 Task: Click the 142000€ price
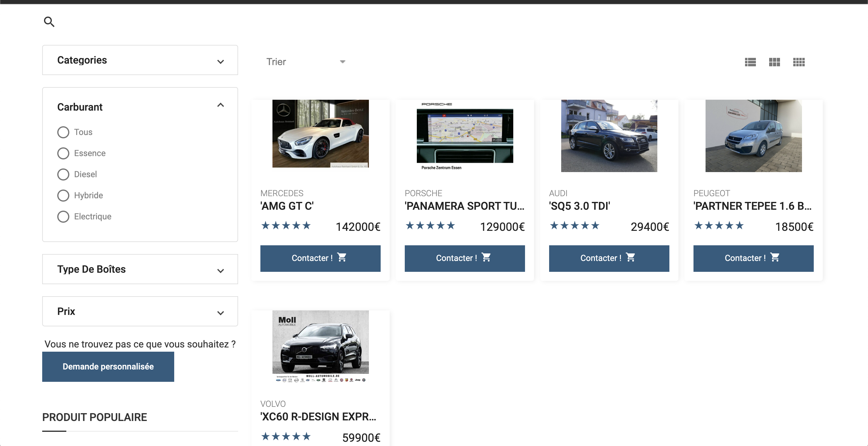pos(358,227)
